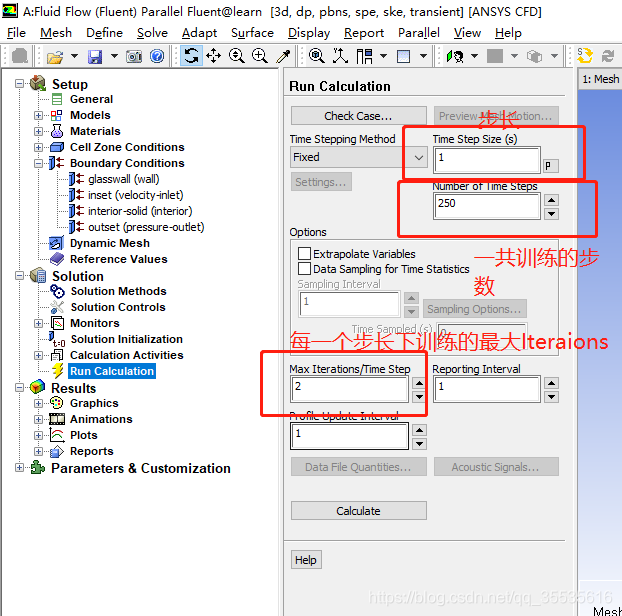Screen dimensions: 622x616
Task: Click the Acoustic Signals button
Action: coord(496,467)
